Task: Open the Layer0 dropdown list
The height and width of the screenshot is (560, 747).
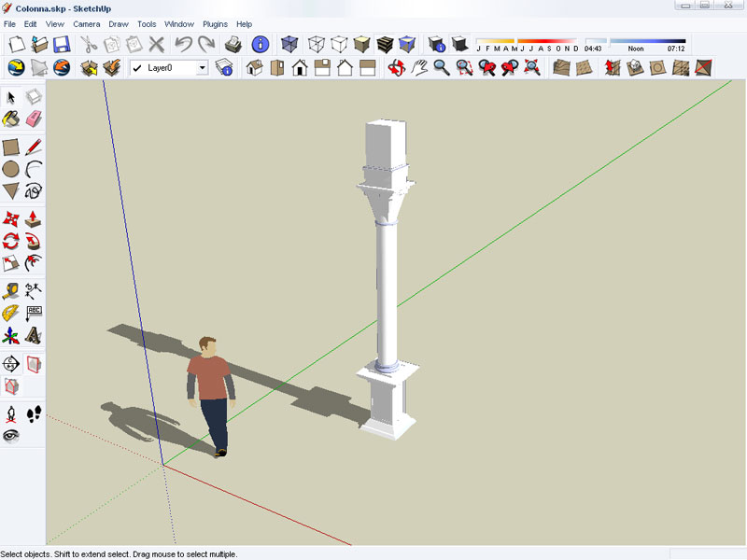Action: point(202,68)
